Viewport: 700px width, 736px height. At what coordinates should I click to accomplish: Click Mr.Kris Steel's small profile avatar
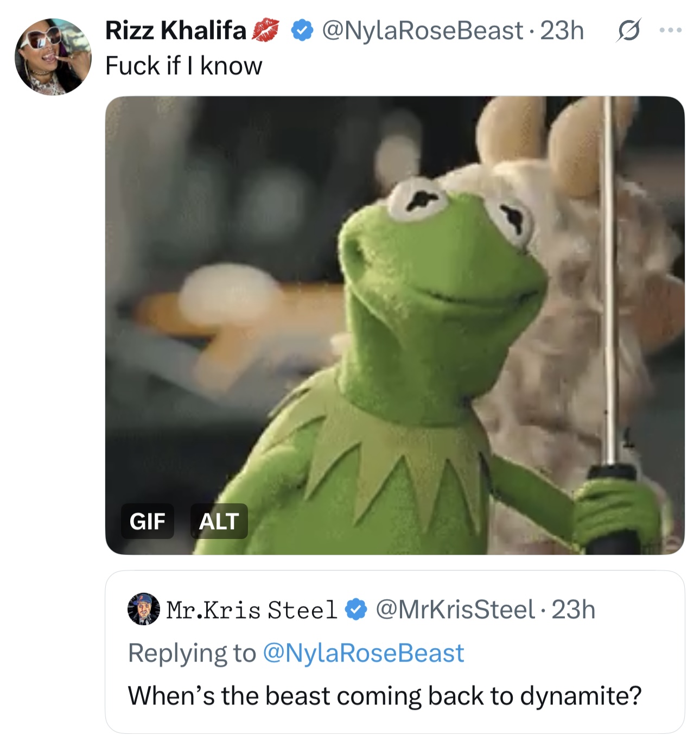click(143, 609)
